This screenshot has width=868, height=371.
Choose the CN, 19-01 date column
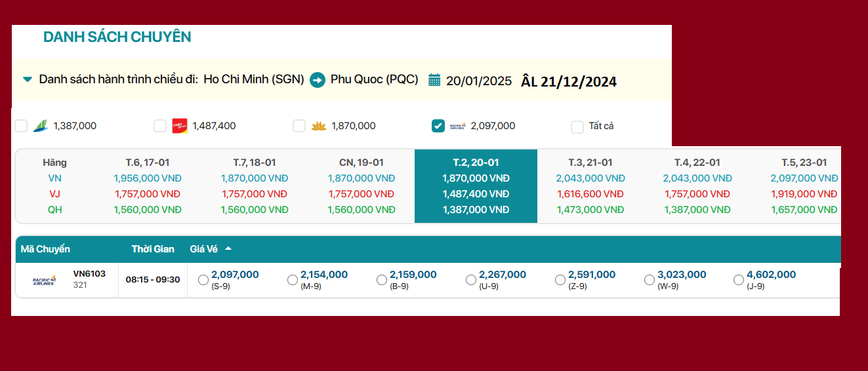click(362, 163)
